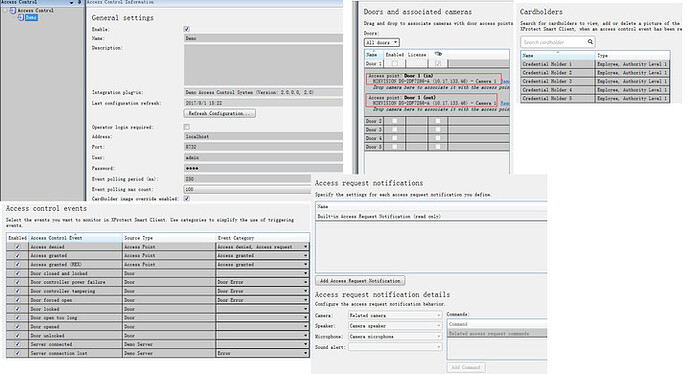
Task: Open Event Category dropdown for Door controller tampering
Action: pos(305,291)
